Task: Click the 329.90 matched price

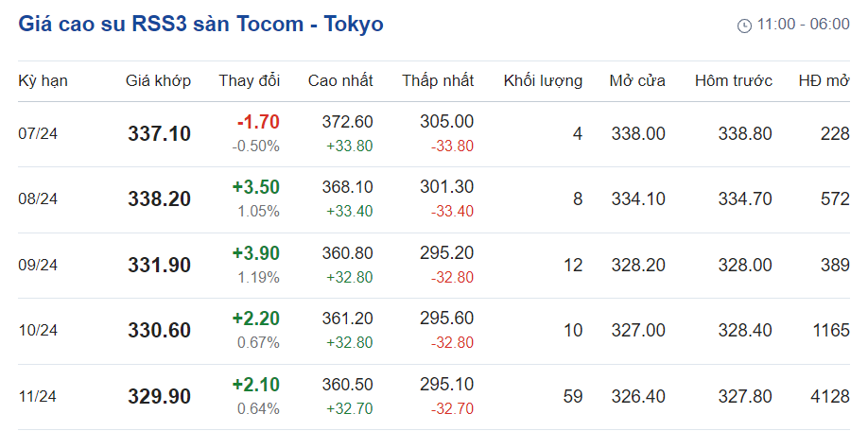Action: [x=159, y=397]
